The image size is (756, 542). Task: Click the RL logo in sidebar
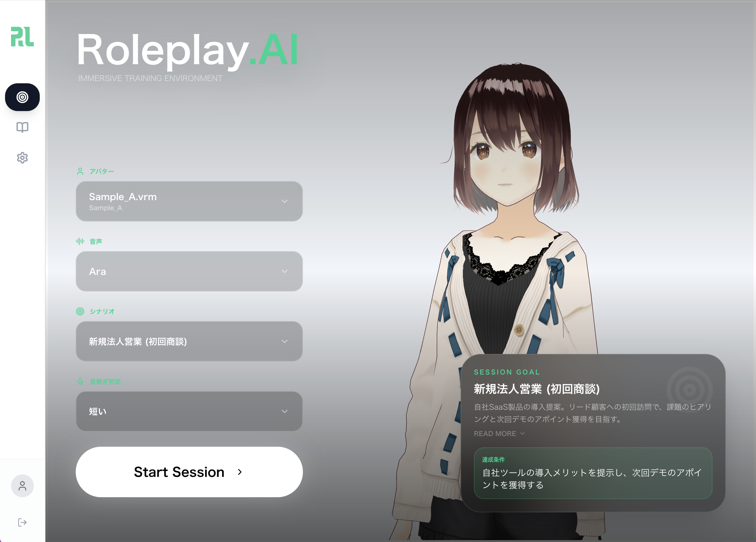coord(22,37)
